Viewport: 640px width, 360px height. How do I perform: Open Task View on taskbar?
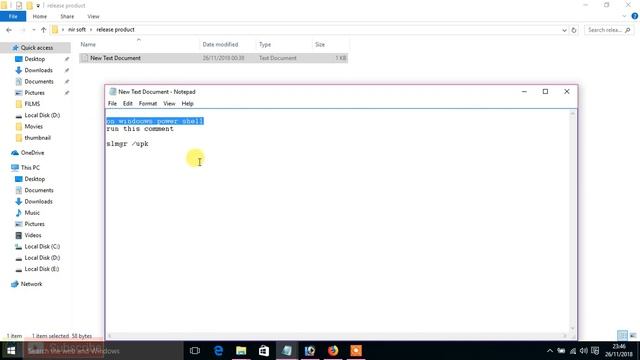pos(195,351)
